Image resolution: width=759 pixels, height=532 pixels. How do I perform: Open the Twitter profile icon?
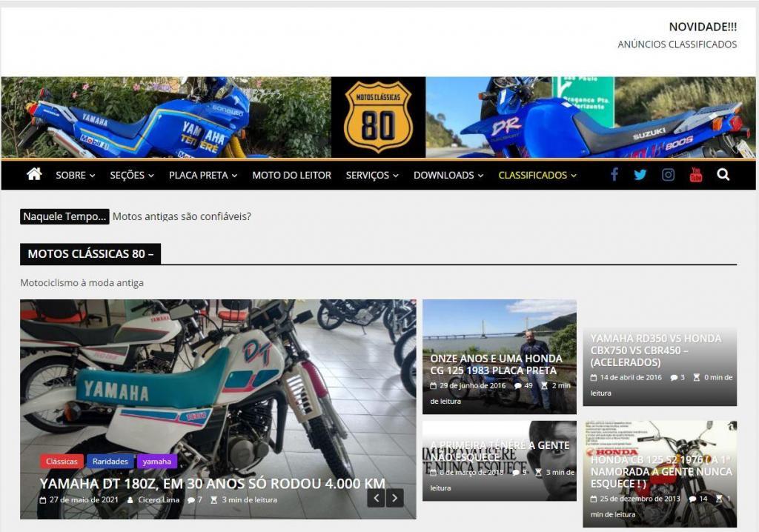(x=640, y=175)
